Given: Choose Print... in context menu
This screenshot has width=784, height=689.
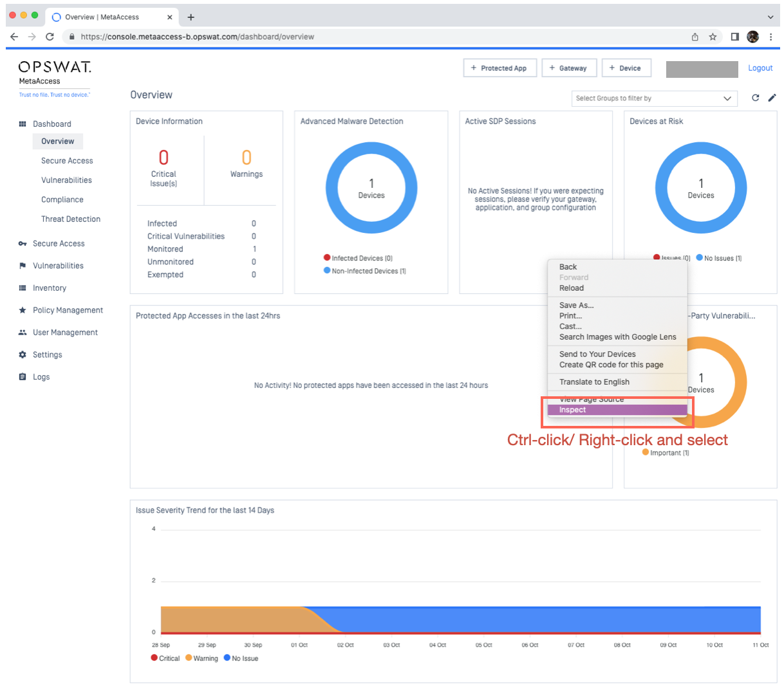Looking at the screenshot, I should click(x=617, y=316).
